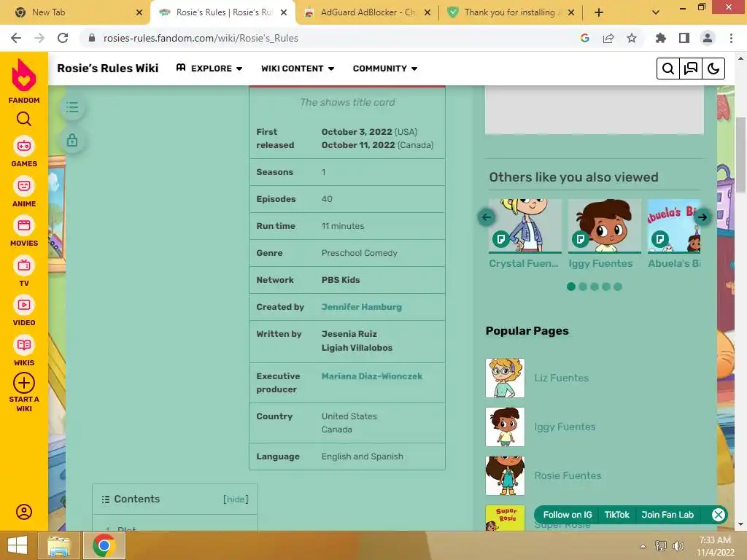The height and width of the screenshot is (560, 747).
Task: Select the fourth carousel dot
Action: pyautogui.click(x=606, y=287)
